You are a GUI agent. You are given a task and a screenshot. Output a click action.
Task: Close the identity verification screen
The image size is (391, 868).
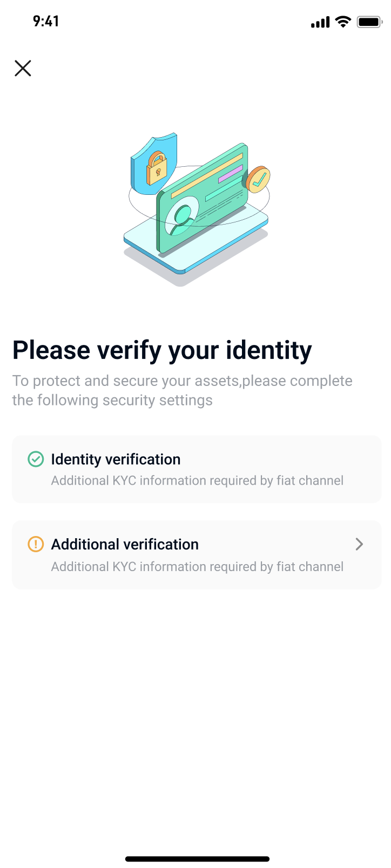(23, 69)
